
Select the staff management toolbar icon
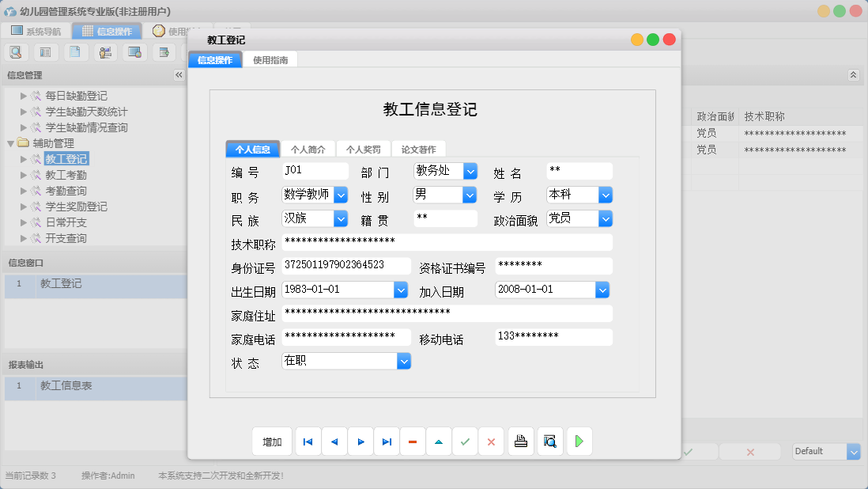(x=104, y=51)
